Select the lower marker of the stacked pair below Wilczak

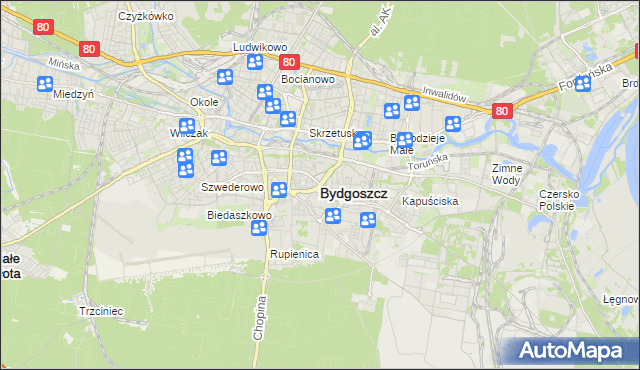[x=186, y=170]
